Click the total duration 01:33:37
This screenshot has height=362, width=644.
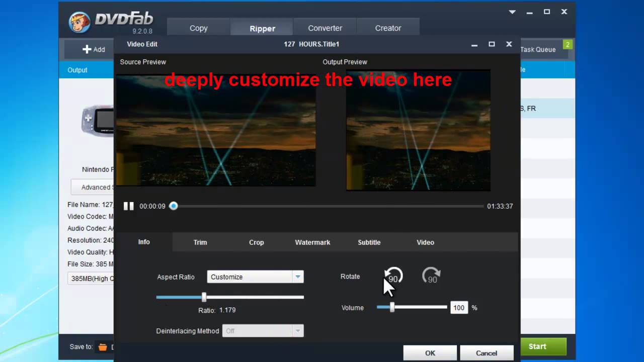coord(500,206)
